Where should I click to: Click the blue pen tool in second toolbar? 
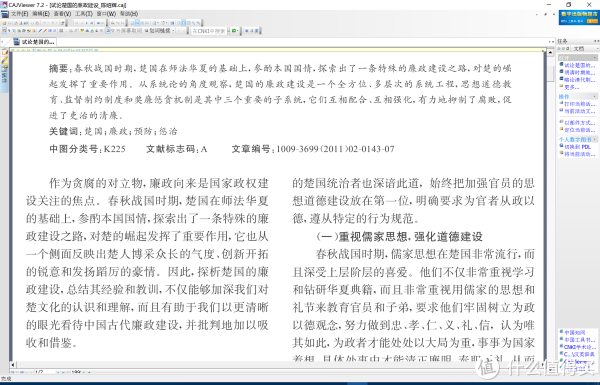coord(41,31)
